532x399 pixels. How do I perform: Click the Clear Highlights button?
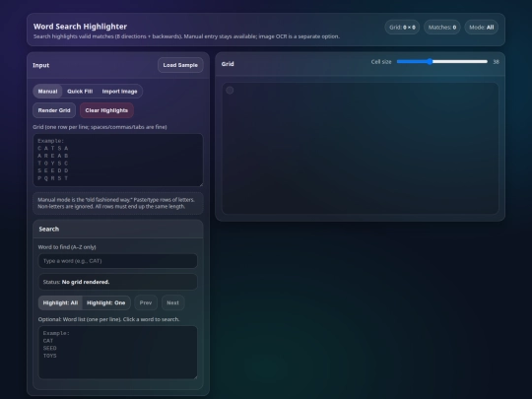pos(106,110)
